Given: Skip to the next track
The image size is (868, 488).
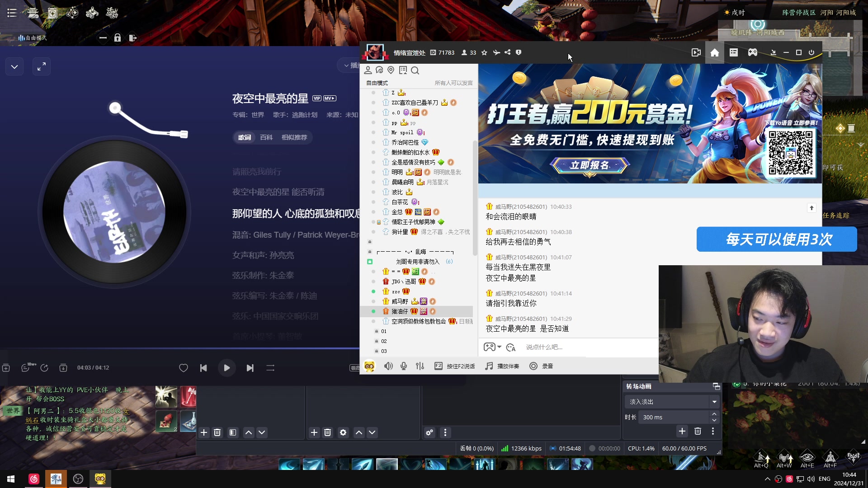Looking at the screenshot, I should coord(250,368).
